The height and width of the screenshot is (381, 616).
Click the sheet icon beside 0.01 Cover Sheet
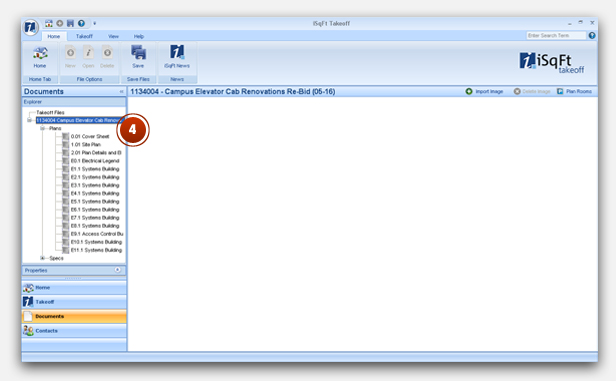(66, 136)
